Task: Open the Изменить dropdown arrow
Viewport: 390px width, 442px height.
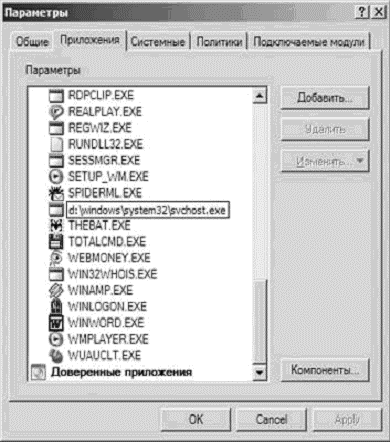Action: 360,161
